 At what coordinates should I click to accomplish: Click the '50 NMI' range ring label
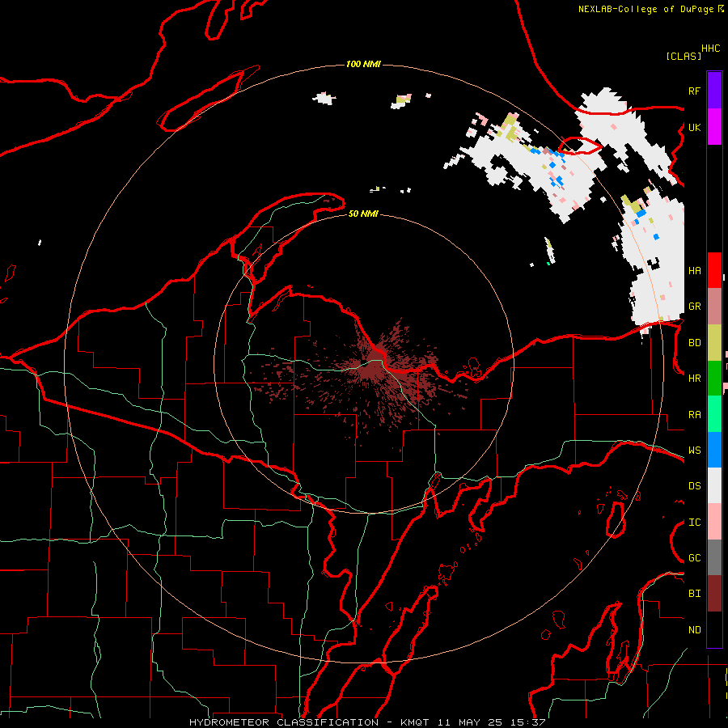pos(363,214)
